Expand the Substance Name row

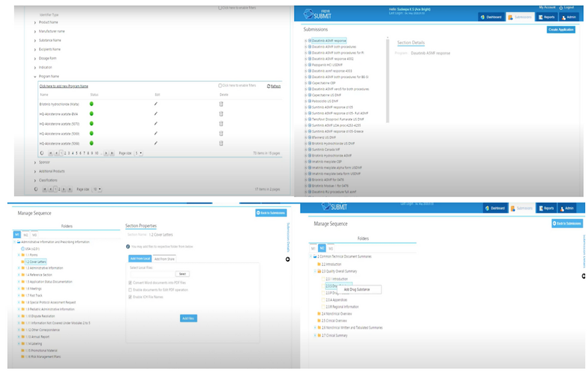[x=35, y=41]
